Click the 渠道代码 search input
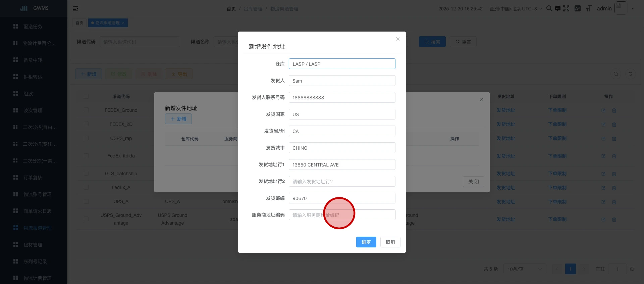644x284 pixels. [140, 42]
